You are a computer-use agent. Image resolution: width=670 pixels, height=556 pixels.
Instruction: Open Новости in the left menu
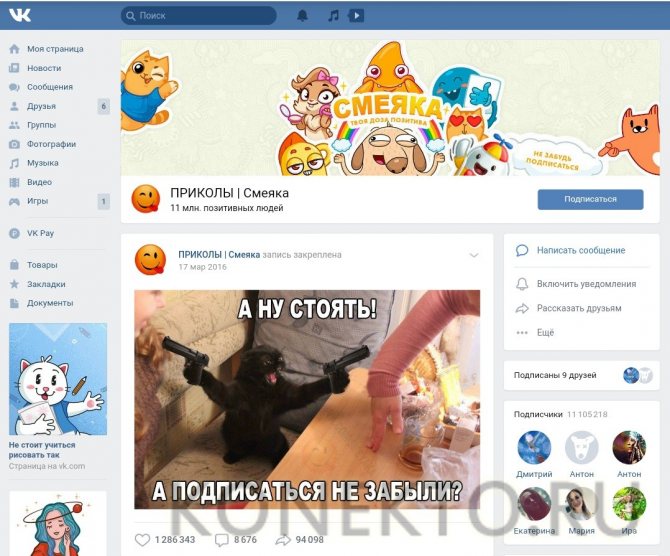[44, 68]
